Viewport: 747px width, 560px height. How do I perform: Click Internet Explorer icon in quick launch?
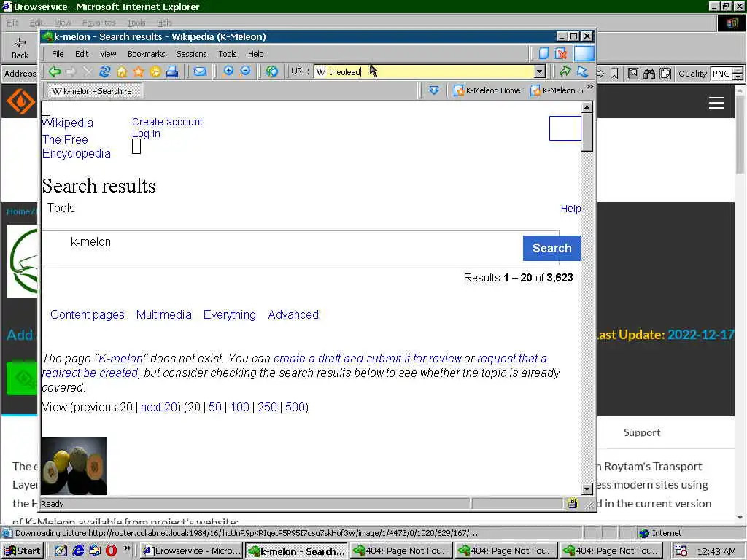(78, 551)
